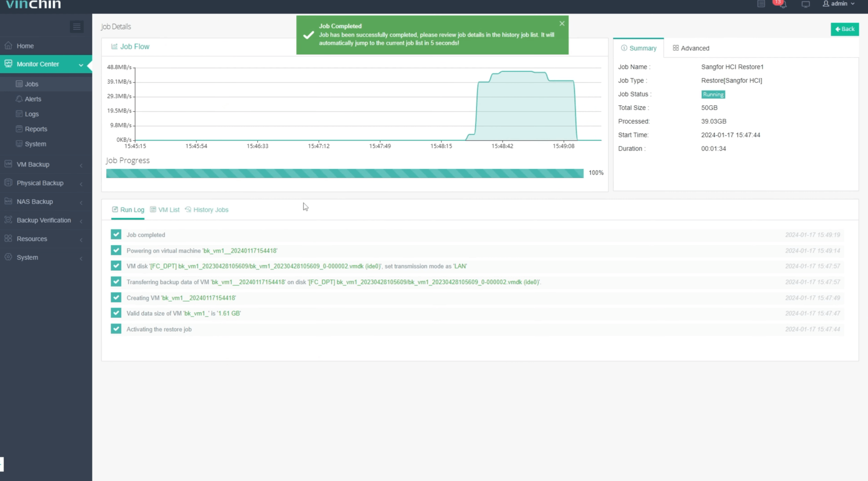Image resolution: width=868 pixels, height=481 pixels.
Task: Expand the bottom System menu chevron
Action: coord(81,258)
